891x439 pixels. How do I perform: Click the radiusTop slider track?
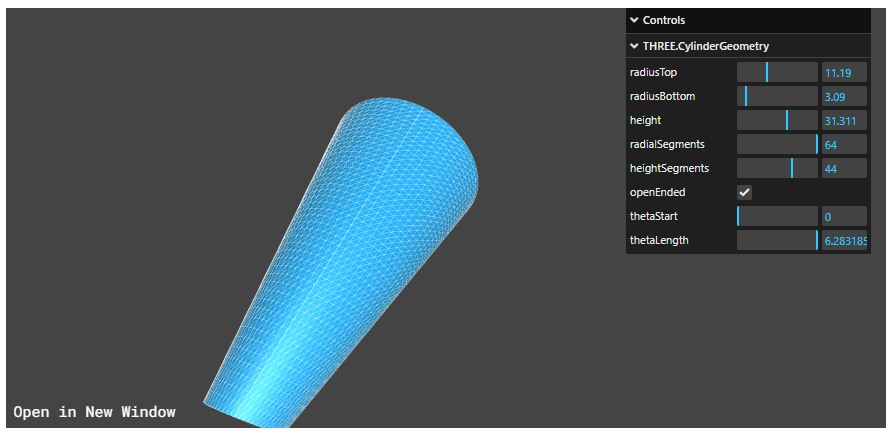click(777, 73)
